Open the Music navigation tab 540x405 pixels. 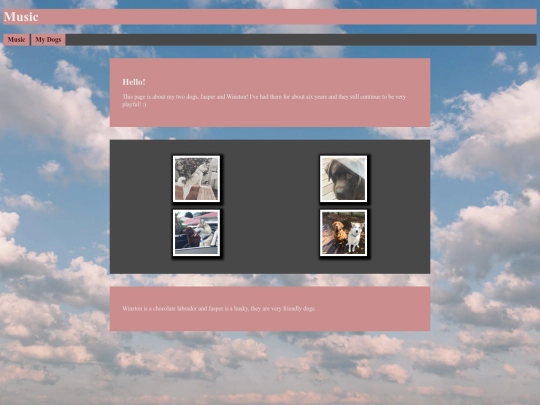point(17,40)
